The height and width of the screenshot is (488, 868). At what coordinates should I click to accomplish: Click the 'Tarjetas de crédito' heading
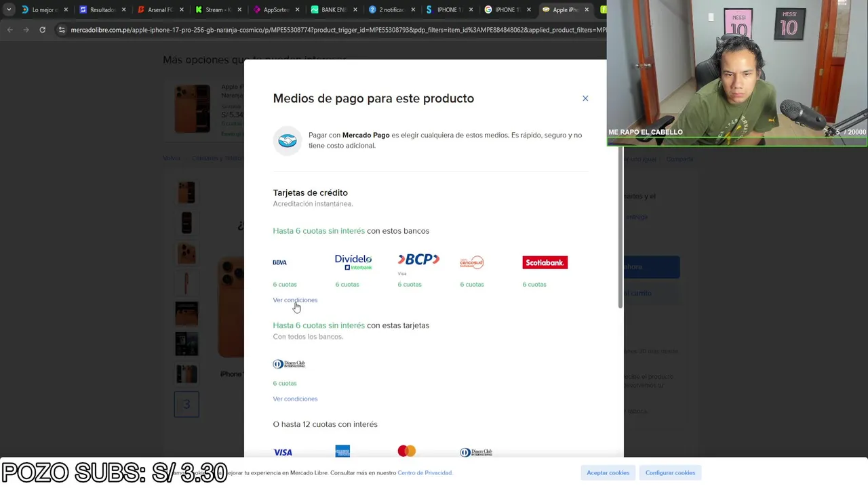tap(310, 192)
